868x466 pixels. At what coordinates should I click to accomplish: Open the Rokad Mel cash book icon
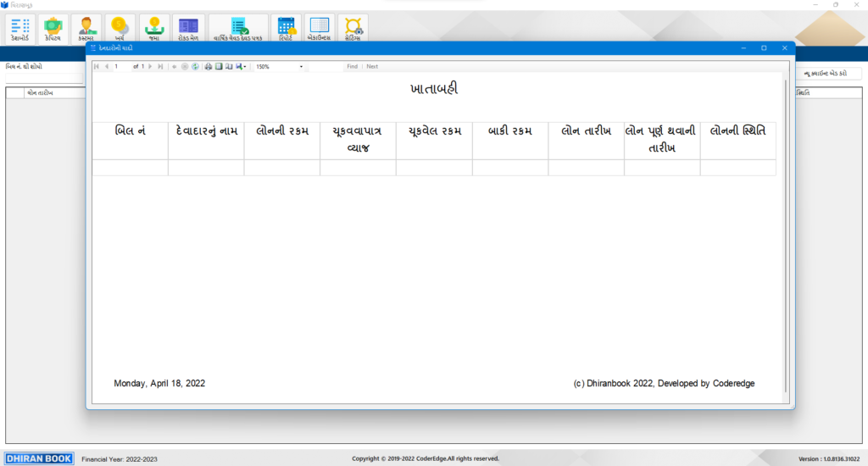pyautogui.click(x=187, y=28)
